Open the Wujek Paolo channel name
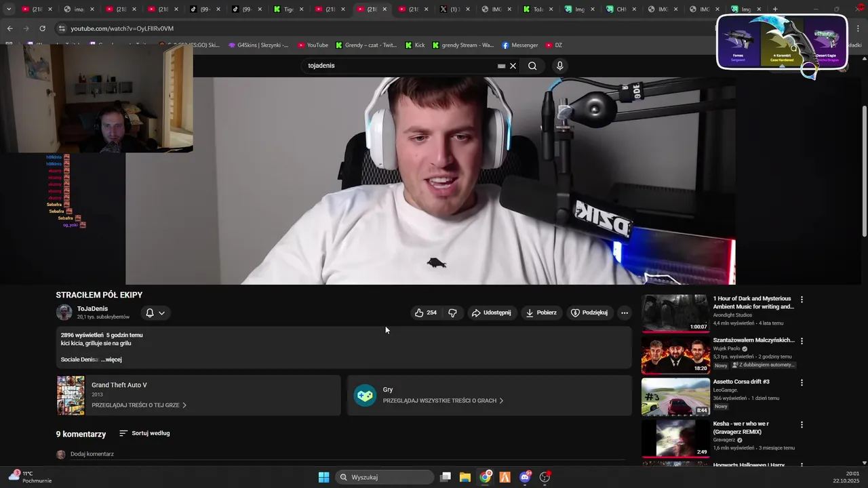This screenshot has width=868, height=488. pos(726,349)
